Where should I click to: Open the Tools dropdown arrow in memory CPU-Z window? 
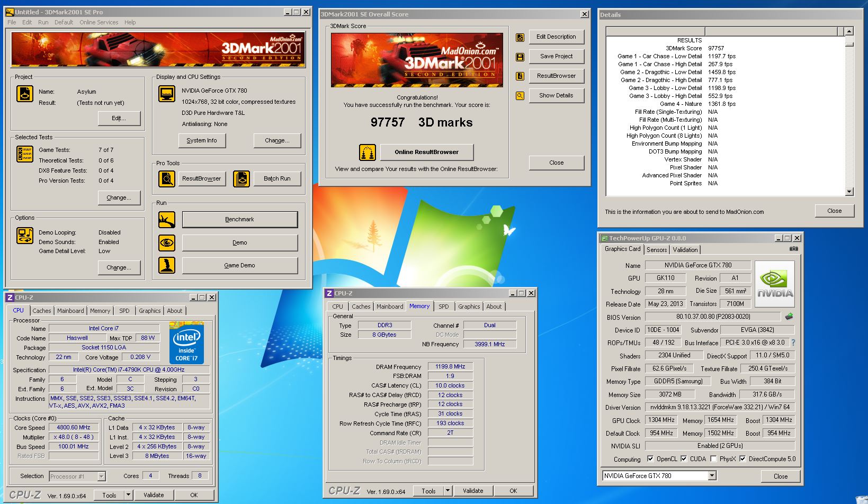click(x=448, y=491)
